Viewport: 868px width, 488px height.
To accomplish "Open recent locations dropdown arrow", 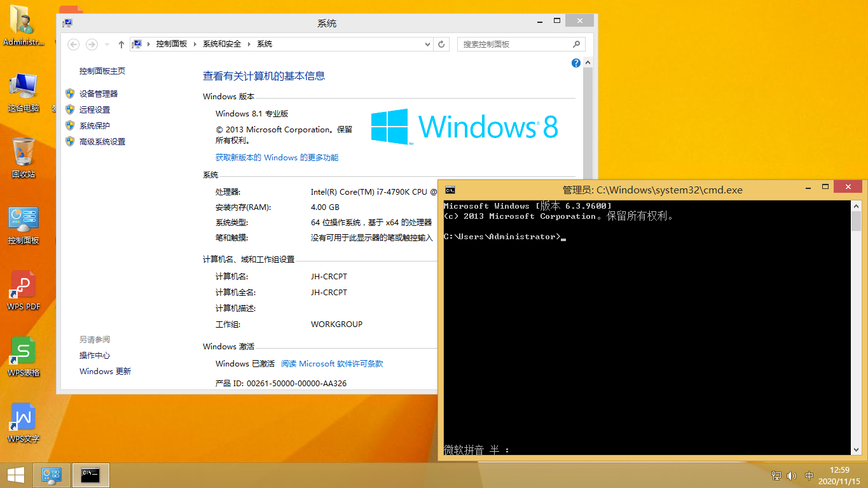I will pos(107,44).
